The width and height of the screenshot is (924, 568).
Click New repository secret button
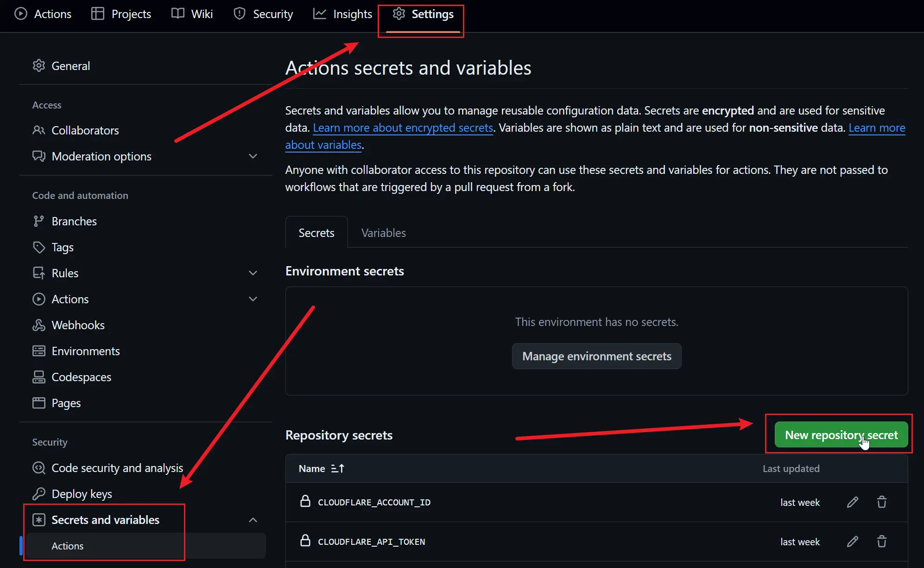[841, 435]
